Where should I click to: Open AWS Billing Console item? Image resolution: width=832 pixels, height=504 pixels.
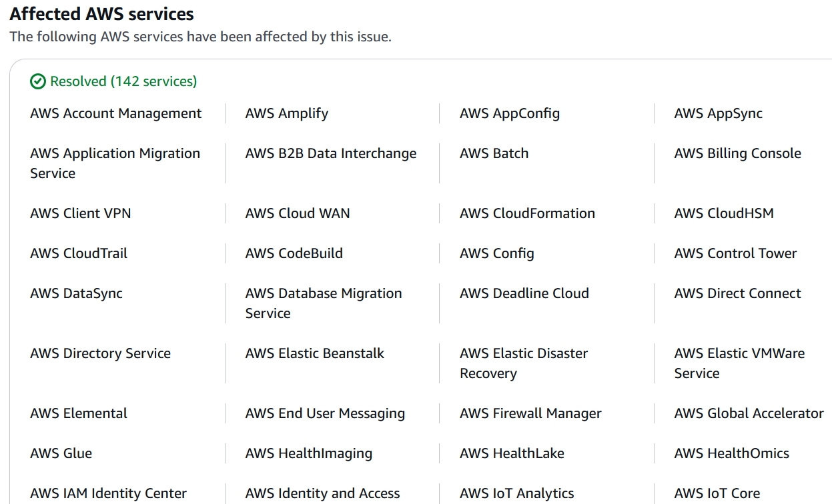coord(737,153)
